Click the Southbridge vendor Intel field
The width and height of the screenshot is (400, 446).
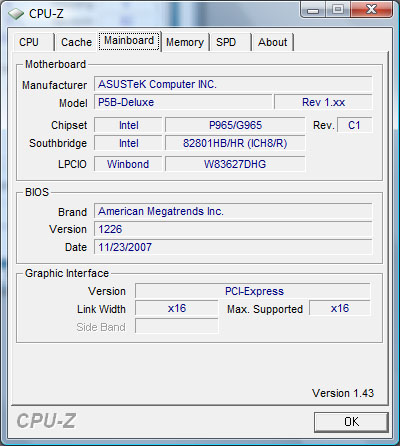click(128, 143)
